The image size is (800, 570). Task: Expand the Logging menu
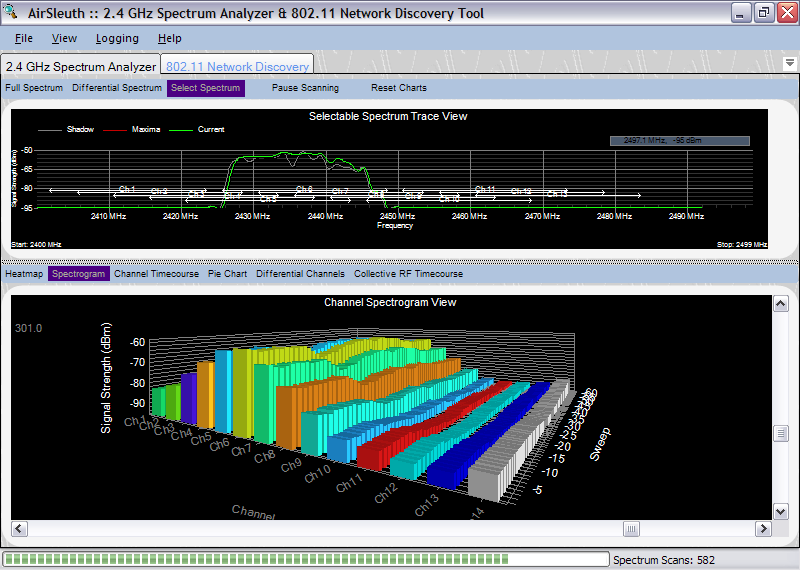click(x=117, y=38)
